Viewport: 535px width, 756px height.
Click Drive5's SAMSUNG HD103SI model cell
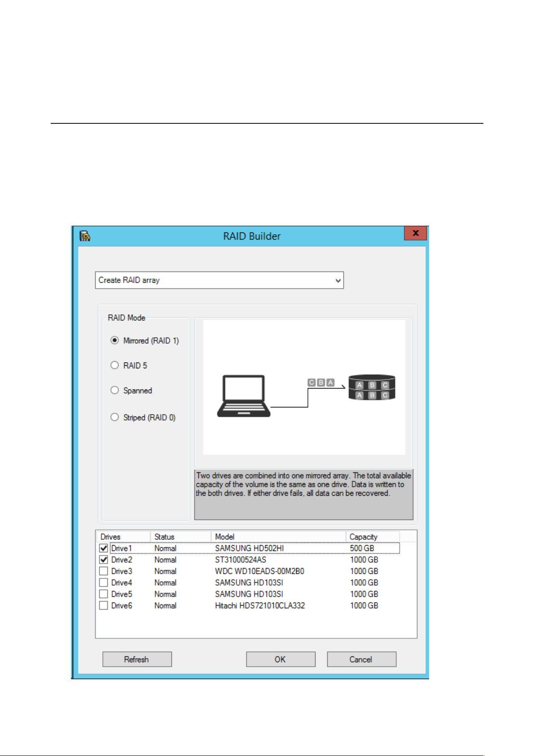(x=249, y=594)
